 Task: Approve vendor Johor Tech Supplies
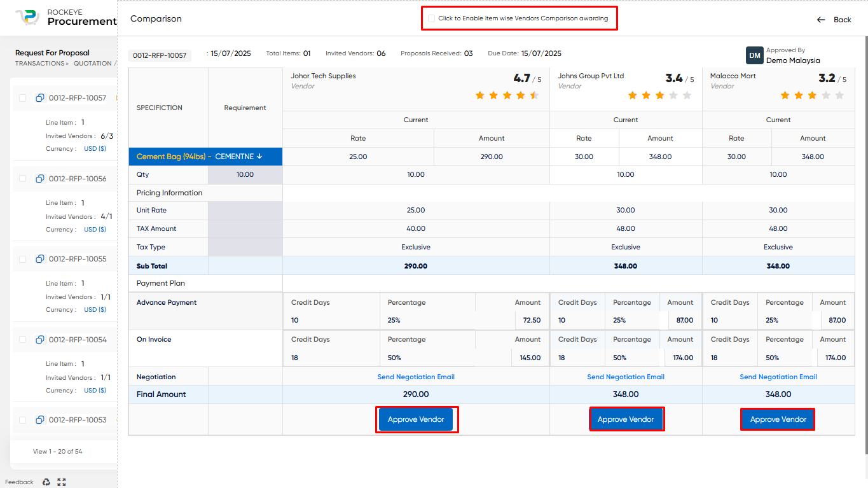pos(416,420)
